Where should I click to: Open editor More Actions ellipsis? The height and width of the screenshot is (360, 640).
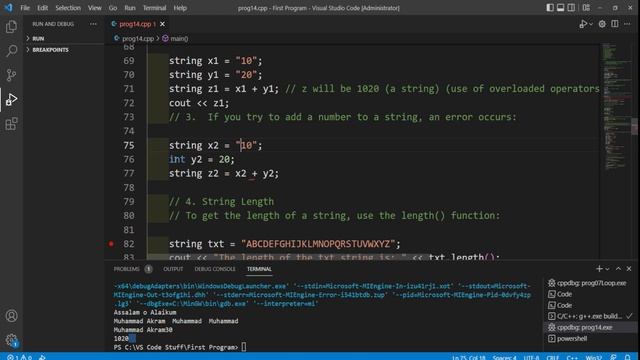pyautogui.click(x=627, y=24)
